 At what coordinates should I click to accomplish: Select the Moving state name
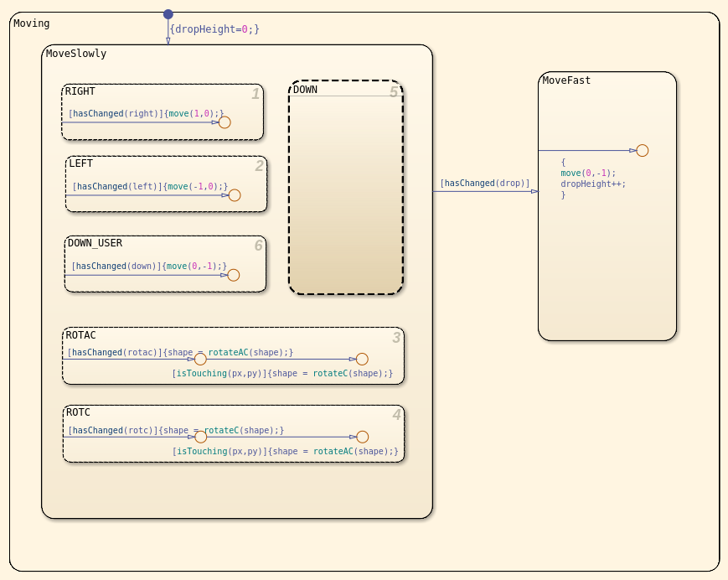[x=32, y=23]
